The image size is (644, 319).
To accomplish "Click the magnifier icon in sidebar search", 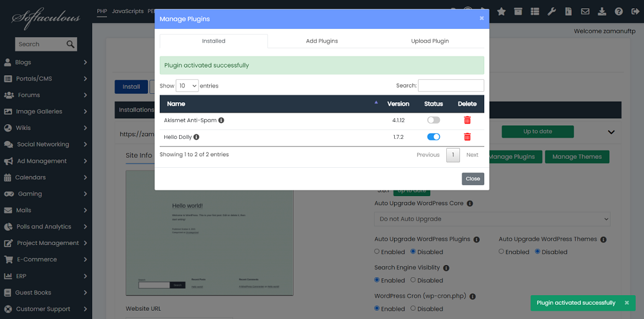I will tap(70, 44).
